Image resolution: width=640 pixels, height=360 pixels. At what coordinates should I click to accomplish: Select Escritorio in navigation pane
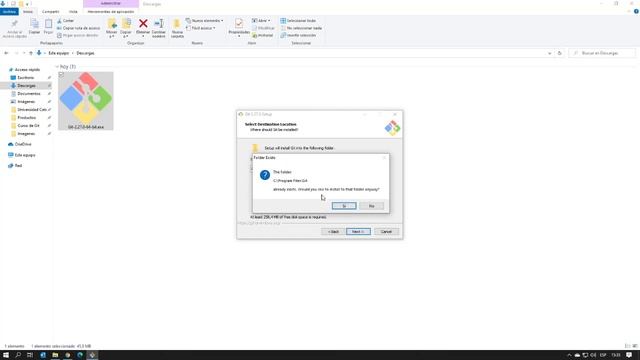(x=25, y=78)
